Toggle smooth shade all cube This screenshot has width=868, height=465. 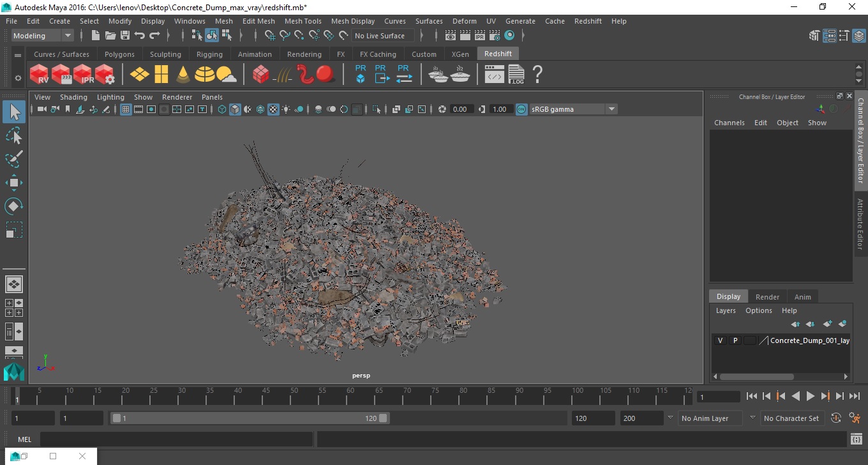235,109
